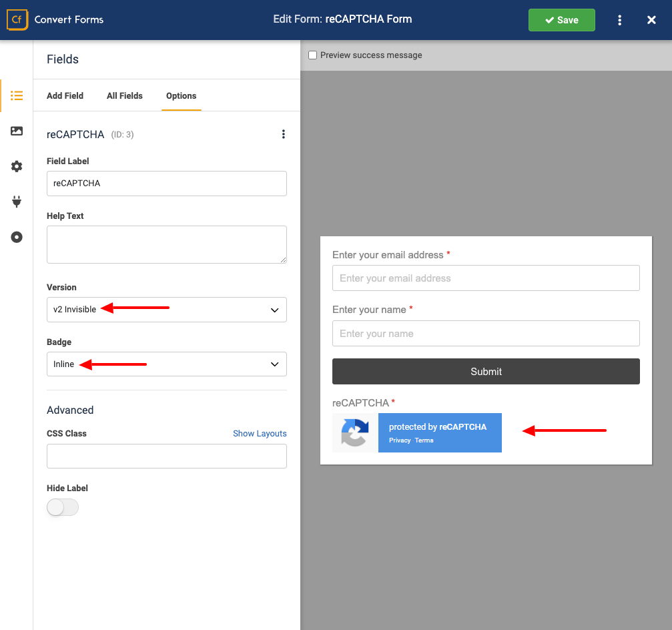The width and height of the screenshot is (672, 630).
Task: Expand the Badge dropdown
Action: (x=166, y=364)
